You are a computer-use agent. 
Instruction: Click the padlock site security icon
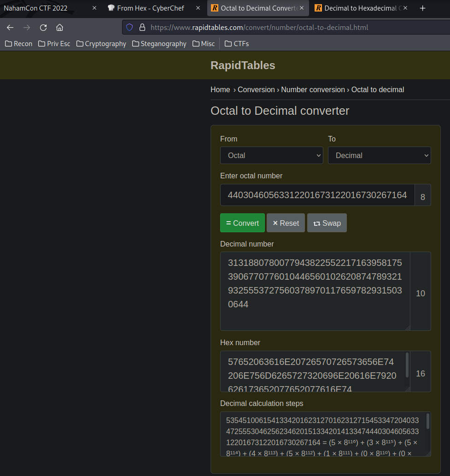142,27
